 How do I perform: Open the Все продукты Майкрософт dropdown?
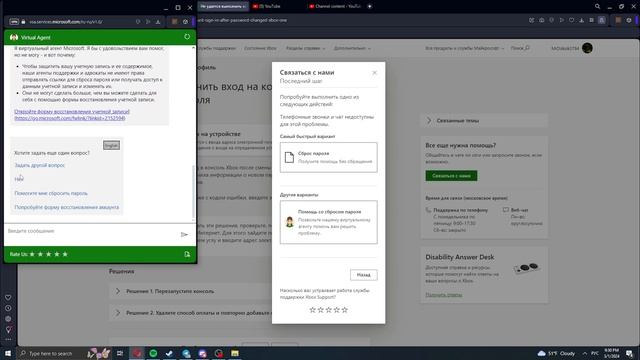point(464,48)
